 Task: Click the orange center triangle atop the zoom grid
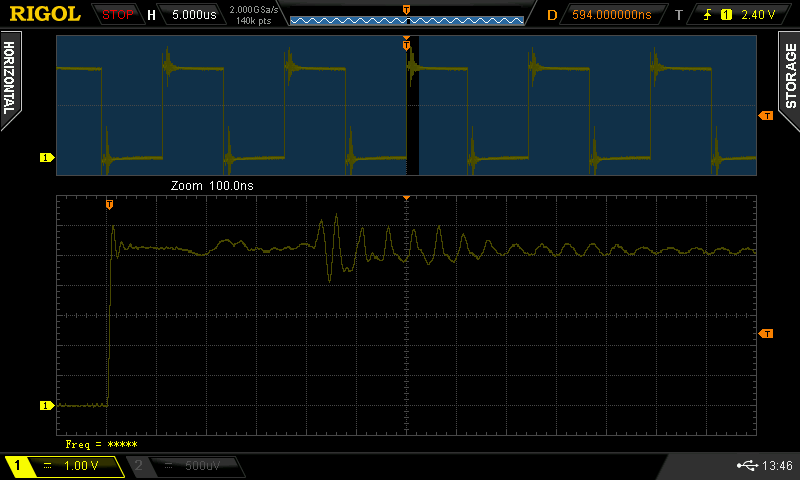point(407,198)
